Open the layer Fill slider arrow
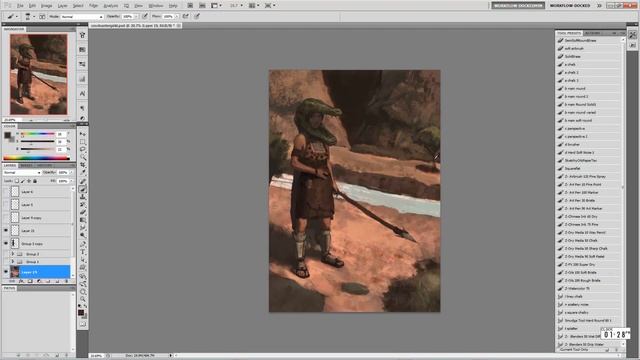Viewport: 640px width, 360px height. 71,181
